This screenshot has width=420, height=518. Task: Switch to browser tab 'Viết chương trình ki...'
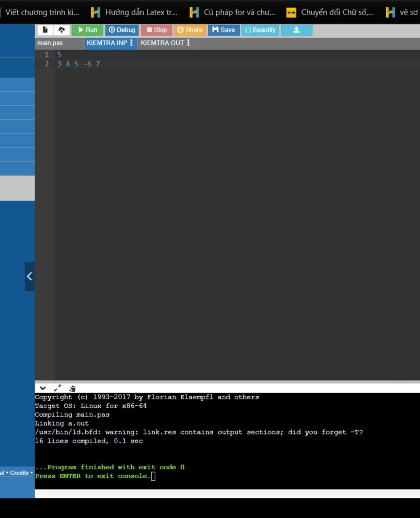click(x=42, y=12)
